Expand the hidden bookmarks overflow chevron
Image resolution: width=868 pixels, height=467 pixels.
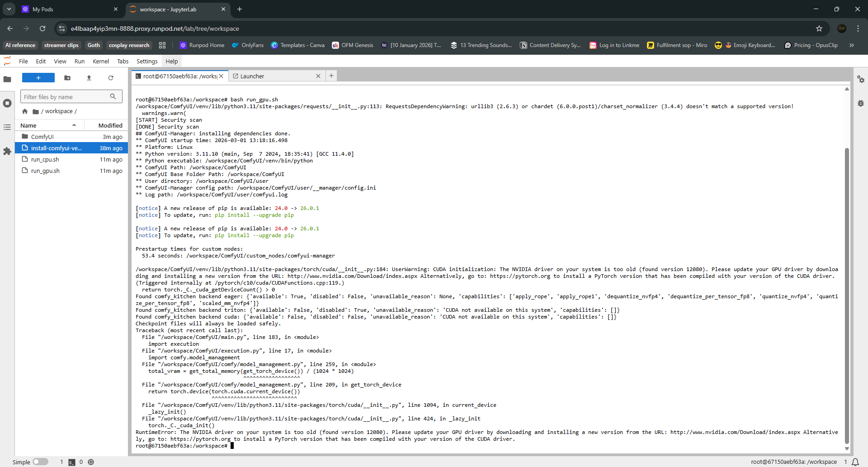click(x=851, y=45)
